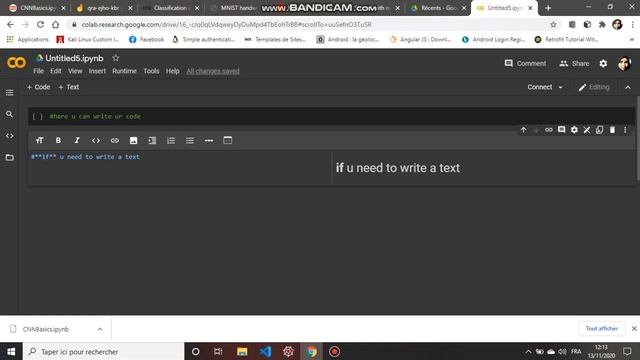The height and width of the screenshot is (360, 640).
Task: Add a new Text cell
Action: tap(69, 87)
